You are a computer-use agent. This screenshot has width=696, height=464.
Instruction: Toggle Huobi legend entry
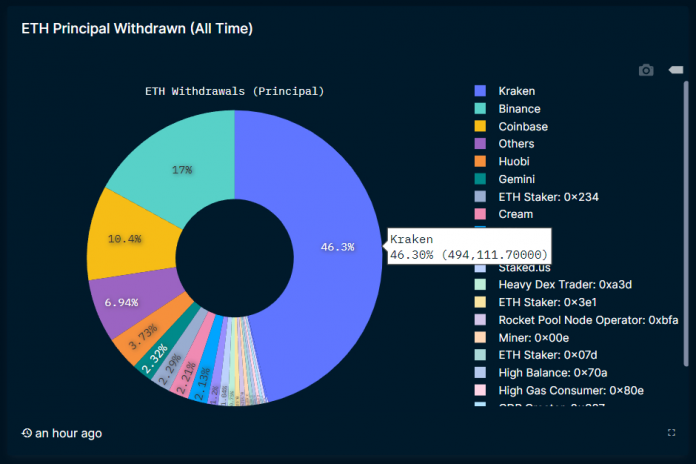pos(514,161)
